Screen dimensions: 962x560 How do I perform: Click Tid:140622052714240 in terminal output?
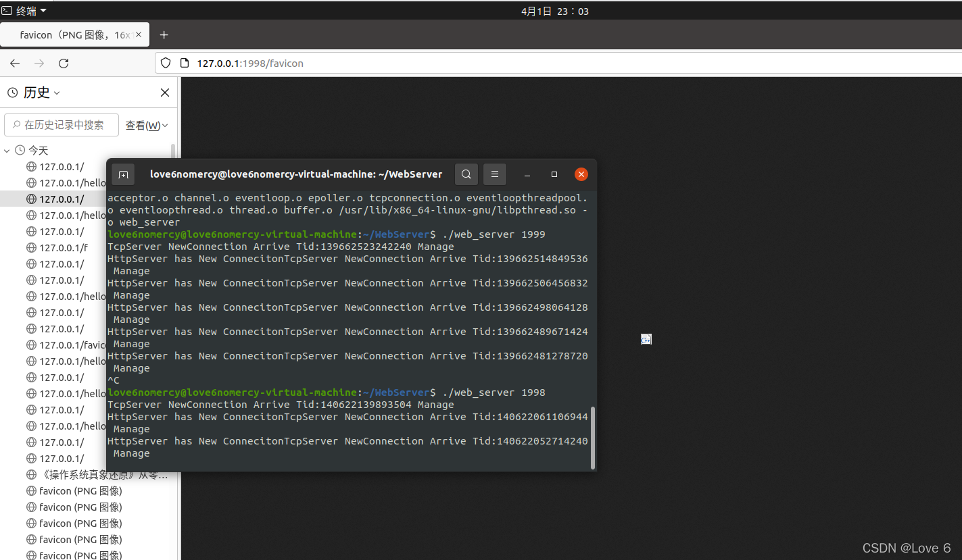tap(530, 441)
